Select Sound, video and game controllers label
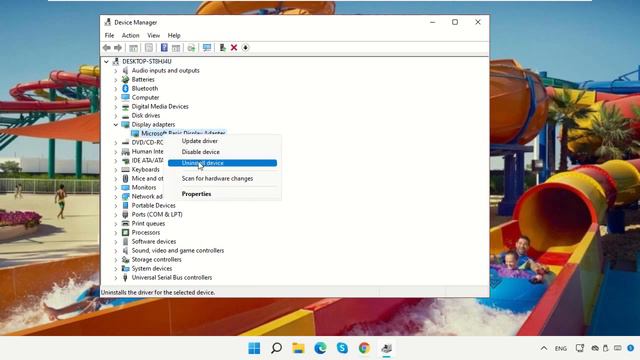Viewport: 640px width, 360px height. (x=178, y=251)
